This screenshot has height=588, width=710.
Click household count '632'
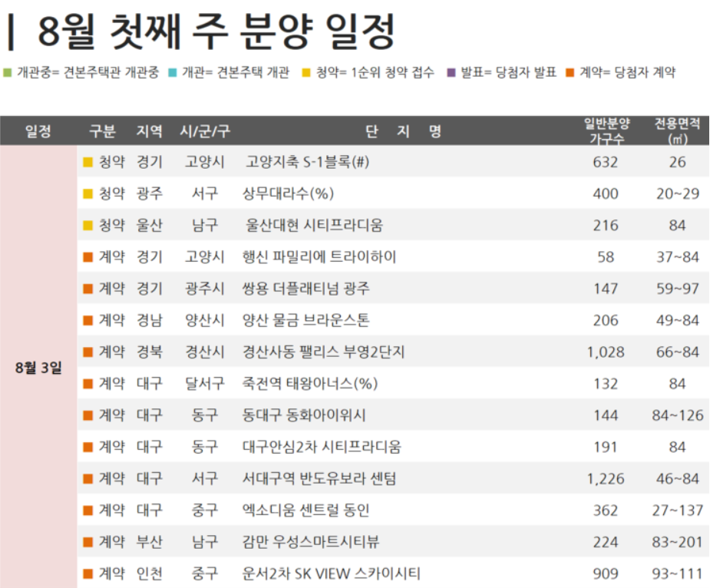(x=606, y=162)
